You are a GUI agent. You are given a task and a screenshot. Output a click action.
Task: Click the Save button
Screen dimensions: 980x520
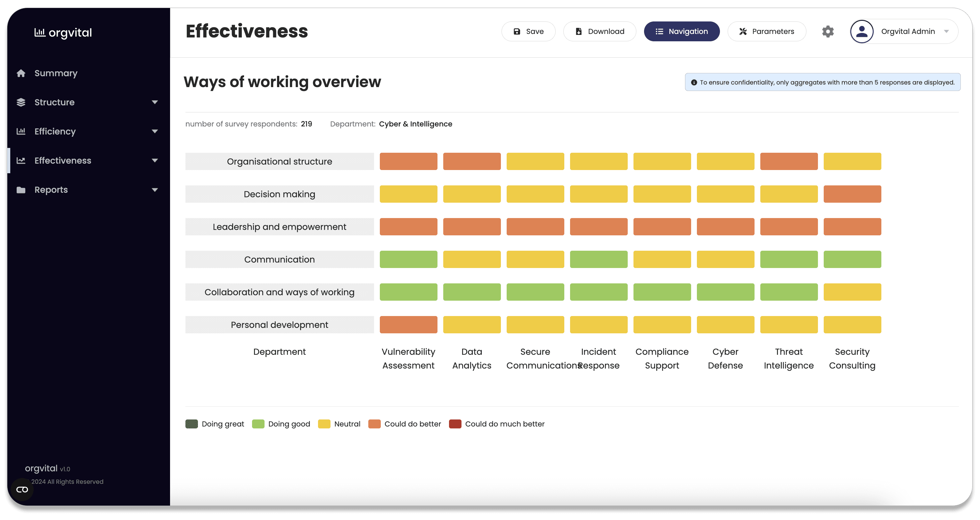(x=528, y=32)
